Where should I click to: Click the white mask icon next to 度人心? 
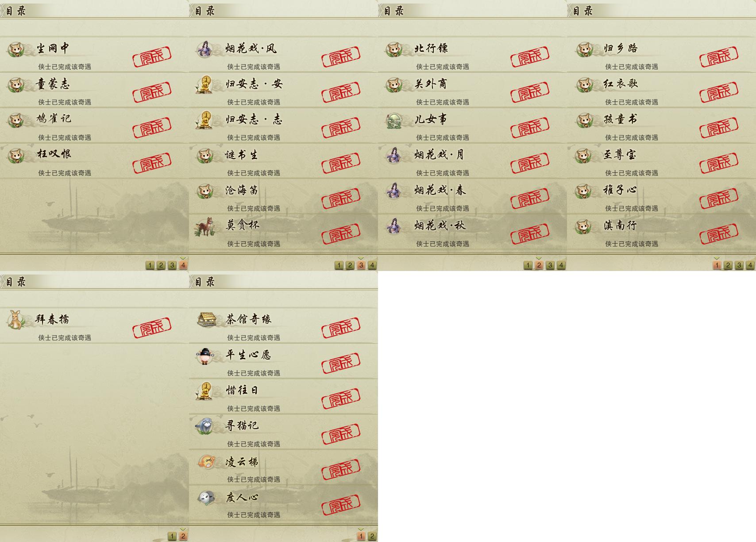tap(206, 498)
